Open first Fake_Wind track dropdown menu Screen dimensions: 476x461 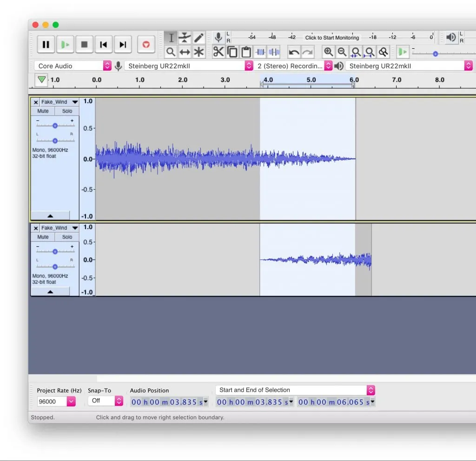click(x=75, y=102)
